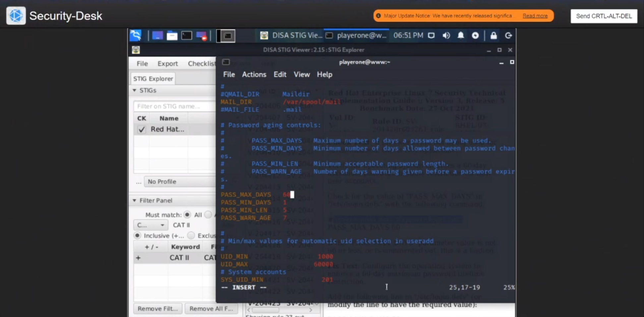The width and height of the screenshot is (644, 317).
Task: Open the terminal View menu
Action: tap(302, 75)
